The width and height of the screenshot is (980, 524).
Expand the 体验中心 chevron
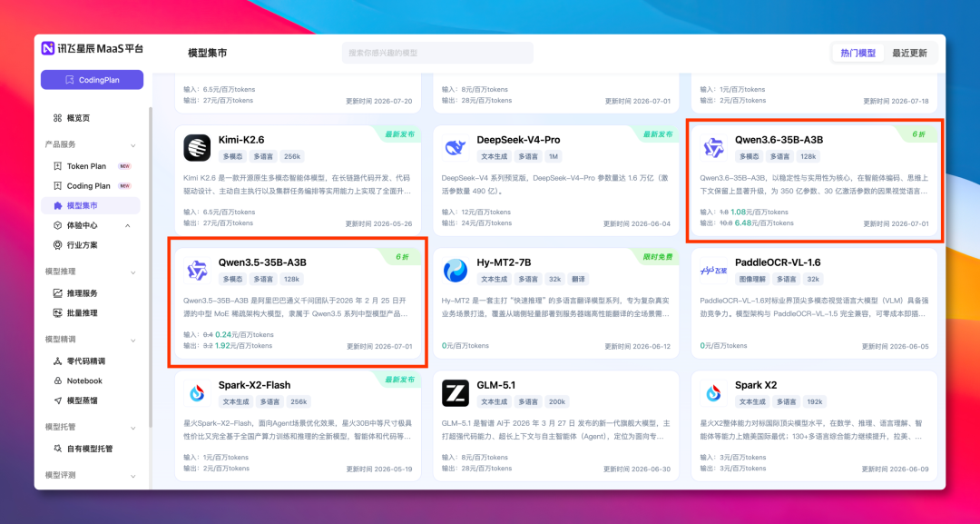click(128, 226)
